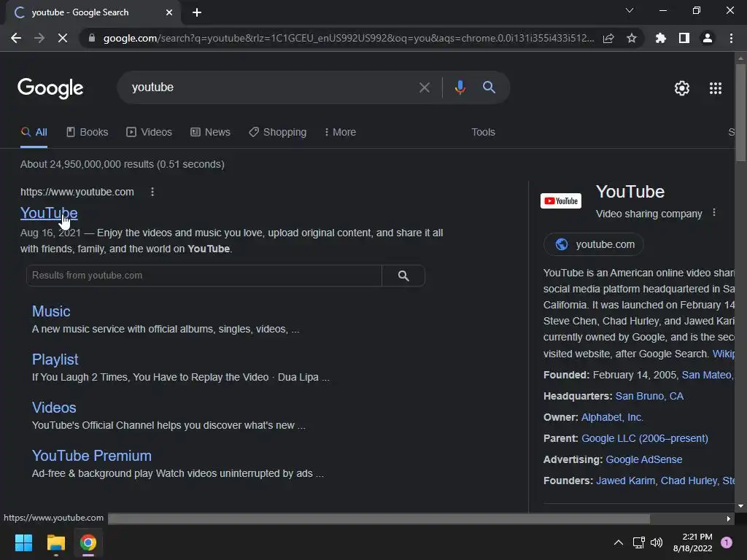The image size is (747, 560).
Task: Open the search Tools options
Action: [483, 133]
